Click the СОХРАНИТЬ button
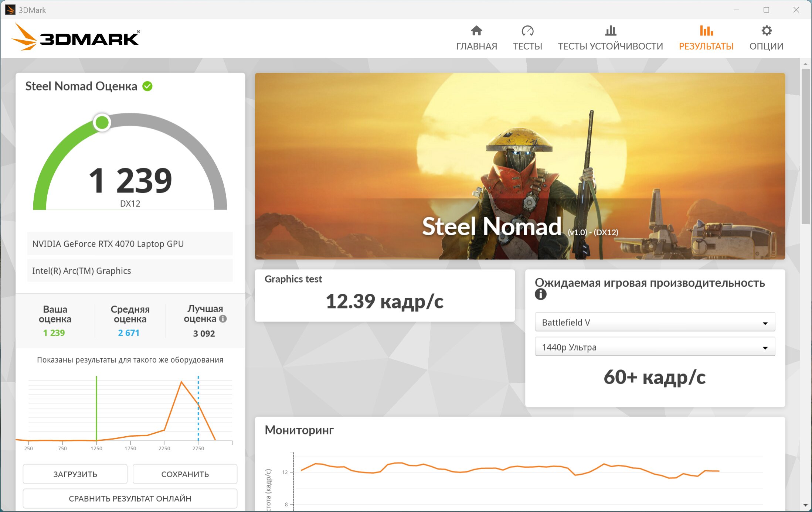The width and height of the screenshot is (812, 512). pos(185,474)
